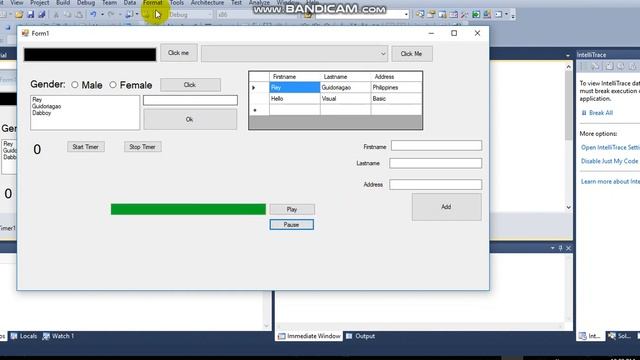Click the Firstname text field
The height and width of the screenshot is (360, 640).
coord(436,146)
